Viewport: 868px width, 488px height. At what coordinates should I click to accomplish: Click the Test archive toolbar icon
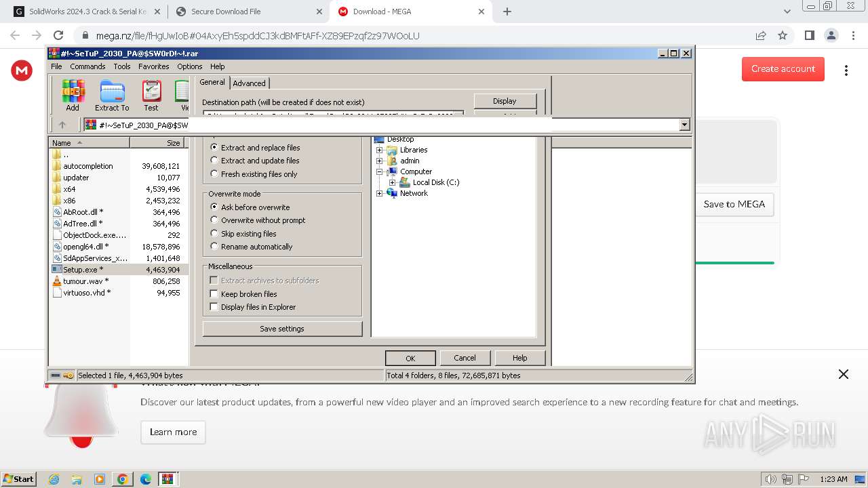click(151, 96)
